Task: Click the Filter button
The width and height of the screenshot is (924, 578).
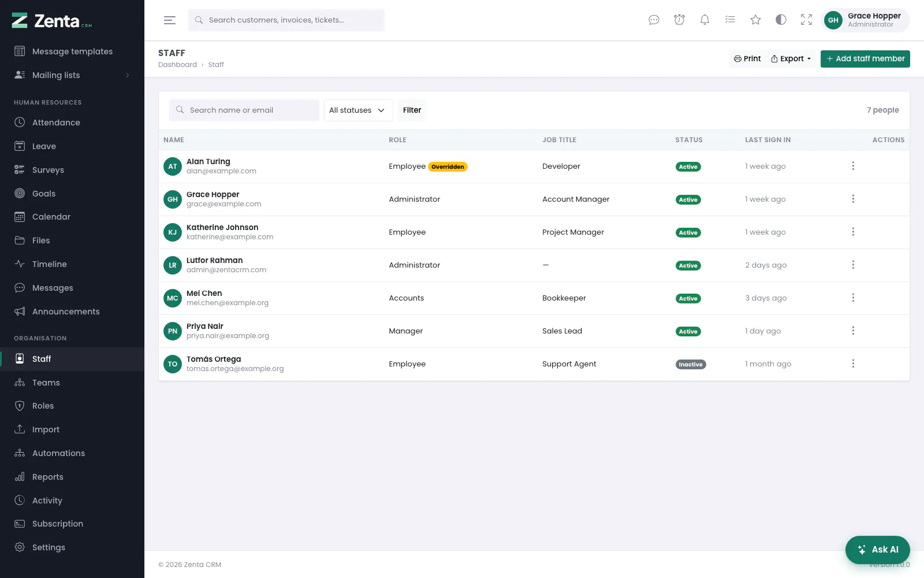Action: tap(412, 110)
